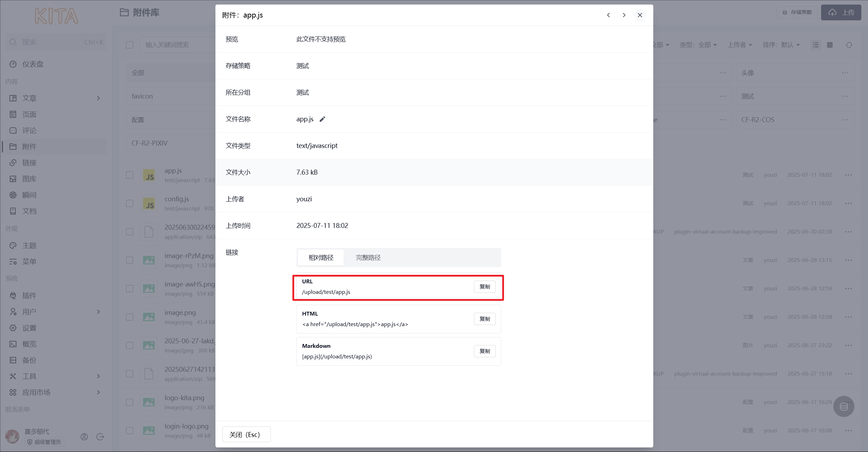Open the user profile icon at bottom

pos(84,437)
